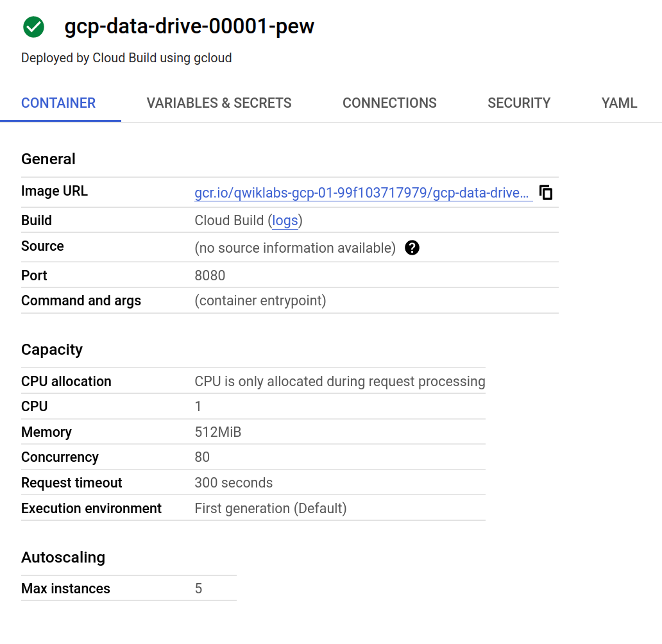Select 'Deployed by Cloud Build using gcloud' text
Viewport: 662px width, 644px height.
coord(126,58)
